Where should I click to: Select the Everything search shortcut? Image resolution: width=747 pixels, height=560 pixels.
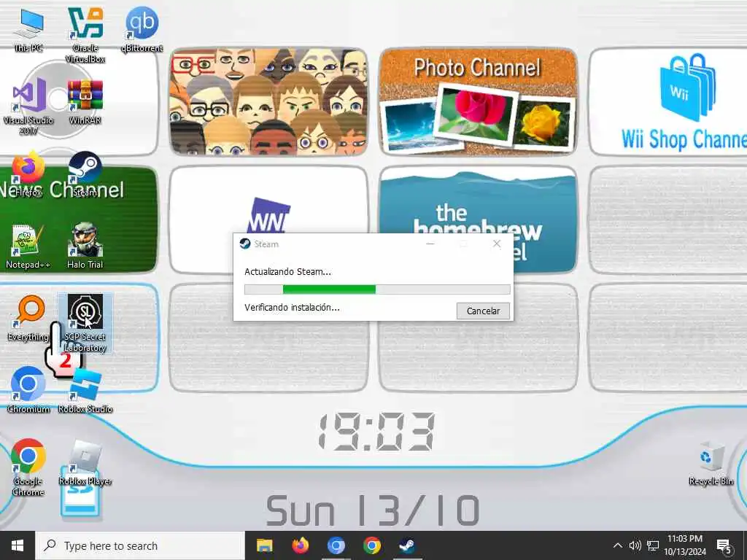28,318
